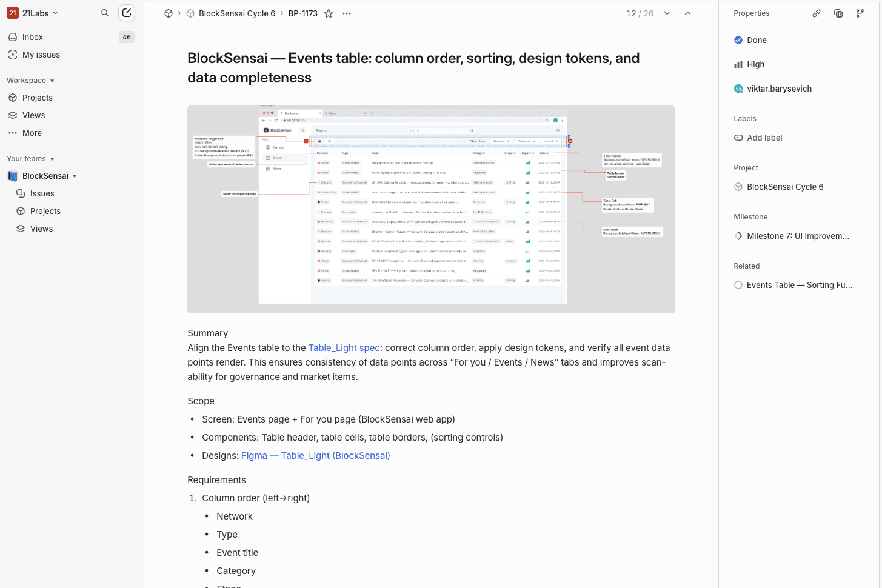Open My issues in the sidebar
Screen dimensions: 882x588
coord(71,55)
